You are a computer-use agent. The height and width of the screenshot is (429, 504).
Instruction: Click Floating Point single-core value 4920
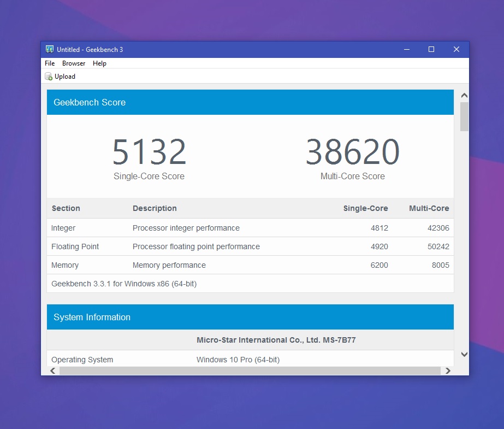point(380,246)
